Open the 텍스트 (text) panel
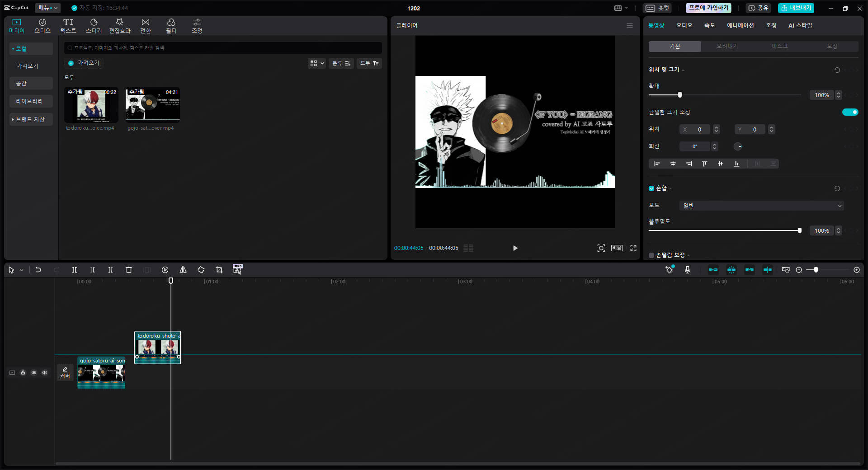This screenshot has width=868, height=470. pyautogui.click(x=68, y=26)
